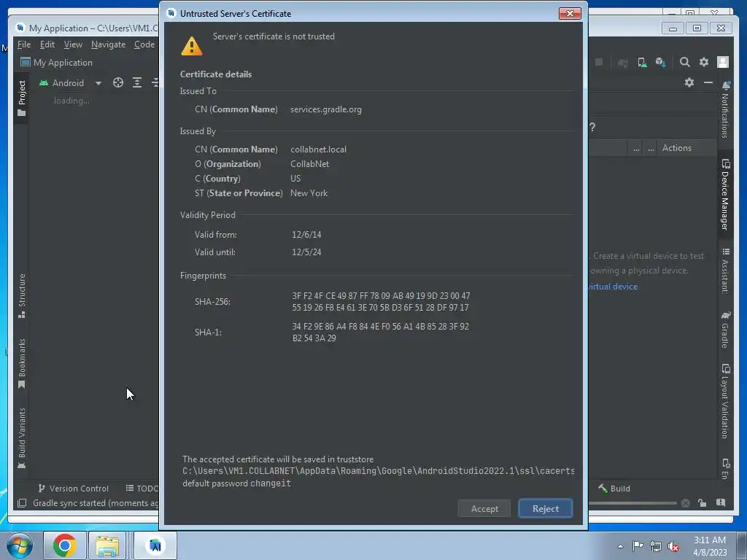Open Device Manager from the toolbar icon
Viewport: 747px width, 560px height.
[642, 63]
